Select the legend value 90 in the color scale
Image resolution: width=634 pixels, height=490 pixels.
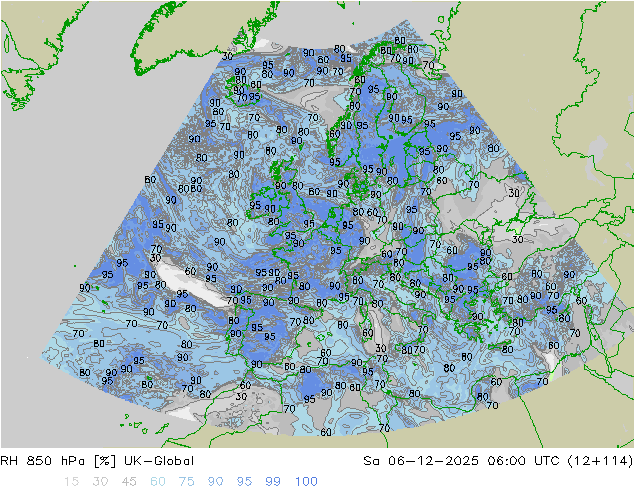[x=216, y=482]
